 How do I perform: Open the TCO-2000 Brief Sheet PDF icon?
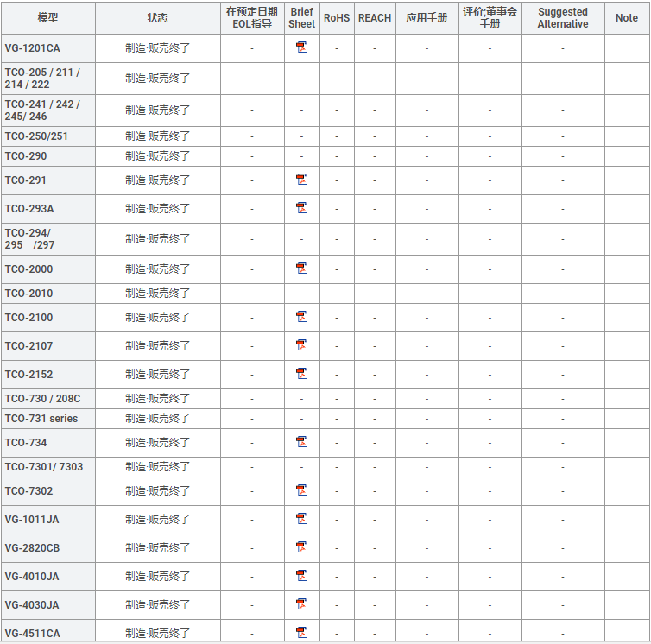(x=301, y=268)
